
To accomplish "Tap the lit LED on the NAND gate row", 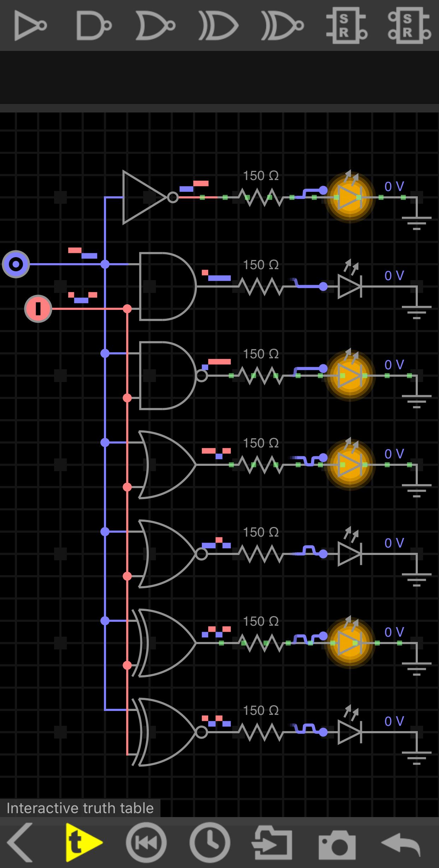I will coord(350,375).
